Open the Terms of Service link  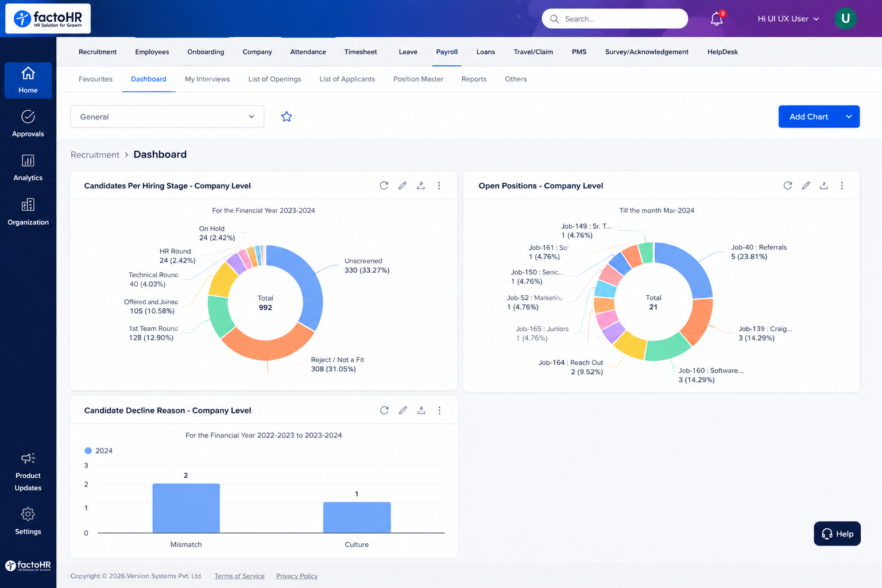[239, 576]
